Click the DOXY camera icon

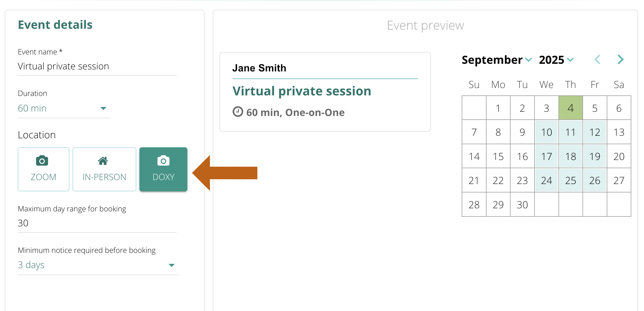(163, 161)
